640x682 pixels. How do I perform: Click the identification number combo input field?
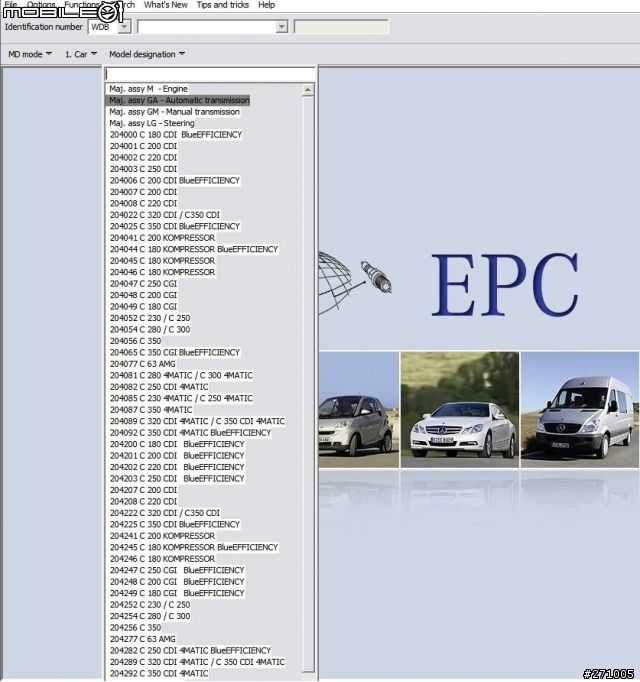pos(207,27)
